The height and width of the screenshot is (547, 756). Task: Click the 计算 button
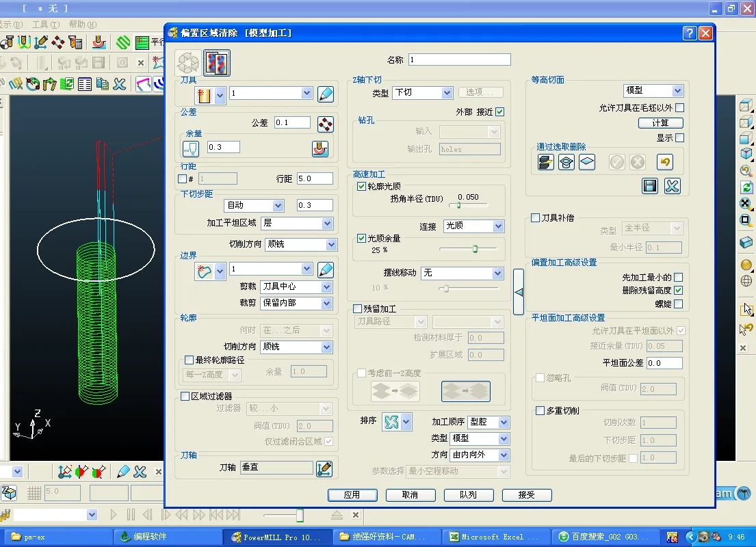click(x=661, y=123)
